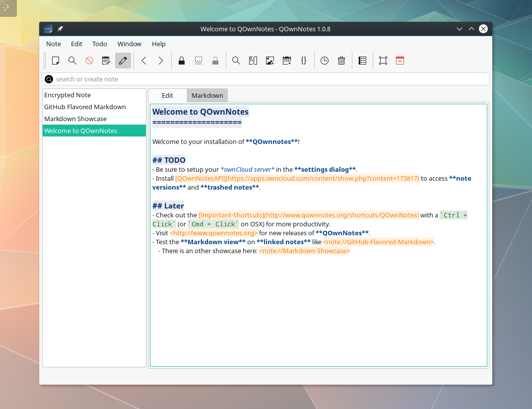Viewport: 532px width, 409px height.
Task: Click the '## Later' heading text
Action: click(168, 205)
